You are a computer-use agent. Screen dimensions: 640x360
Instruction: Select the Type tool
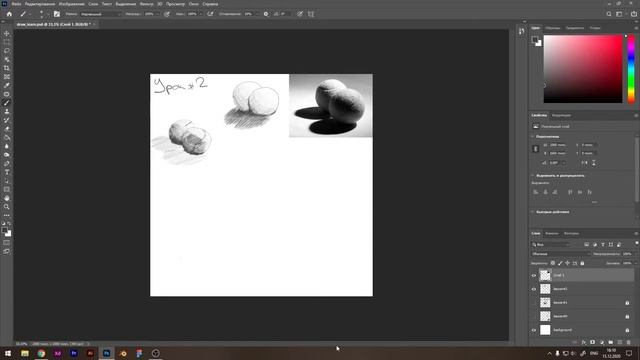coord(7,172)
